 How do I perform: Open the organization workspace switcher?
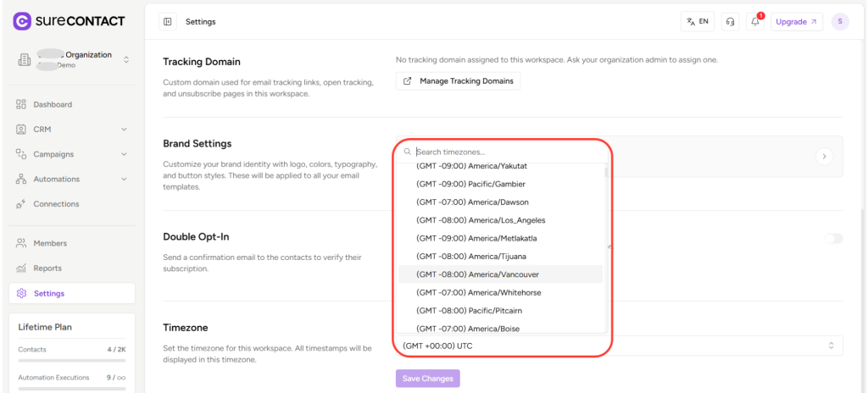(x=71, y=60)
